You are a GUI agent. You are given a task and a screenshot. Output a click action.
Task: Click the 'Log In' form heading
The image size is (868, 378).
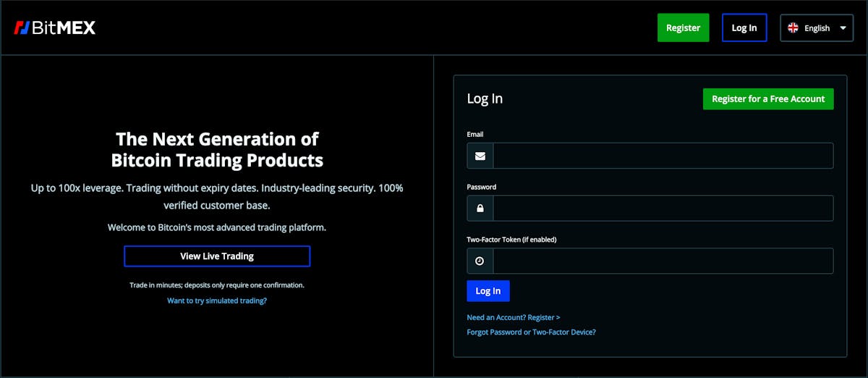485,98
